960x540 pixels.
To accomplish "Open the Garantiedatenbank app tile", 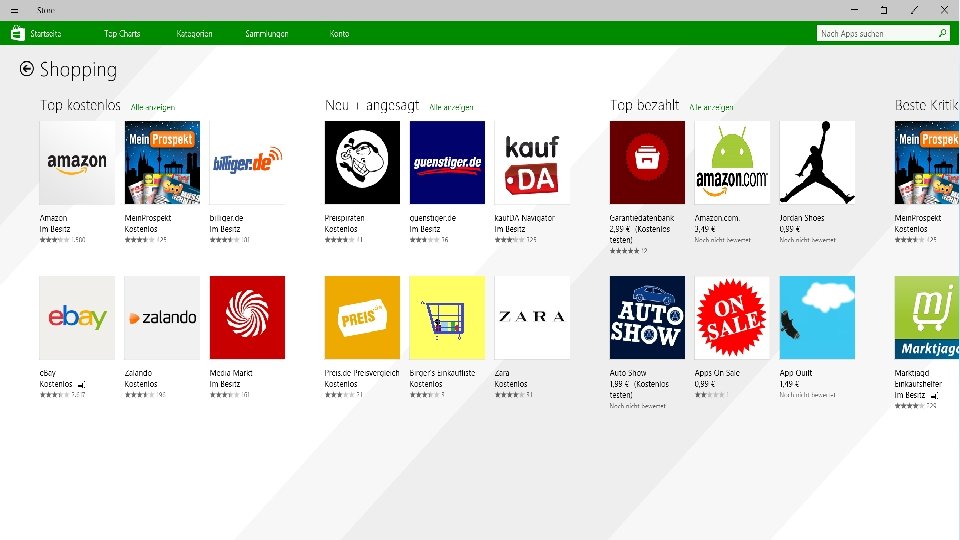I will tap(647, 162).
